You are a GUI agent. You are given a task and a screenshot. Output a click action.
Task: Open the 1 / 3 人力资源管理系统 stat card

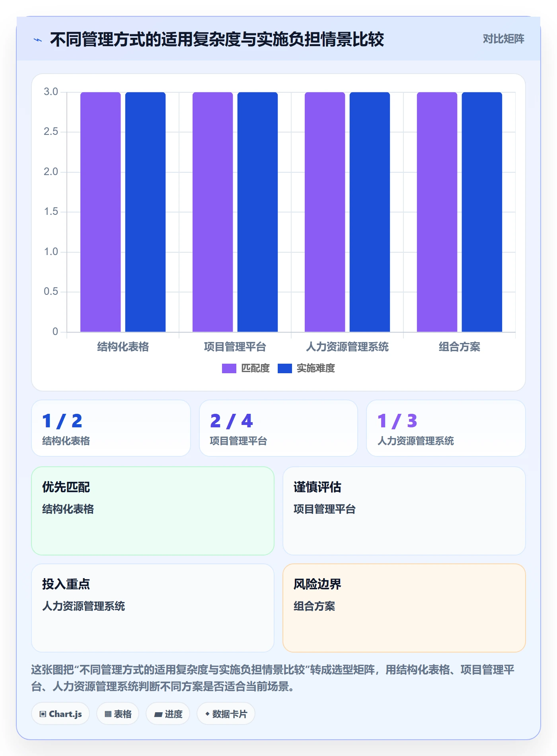point(446,428)
